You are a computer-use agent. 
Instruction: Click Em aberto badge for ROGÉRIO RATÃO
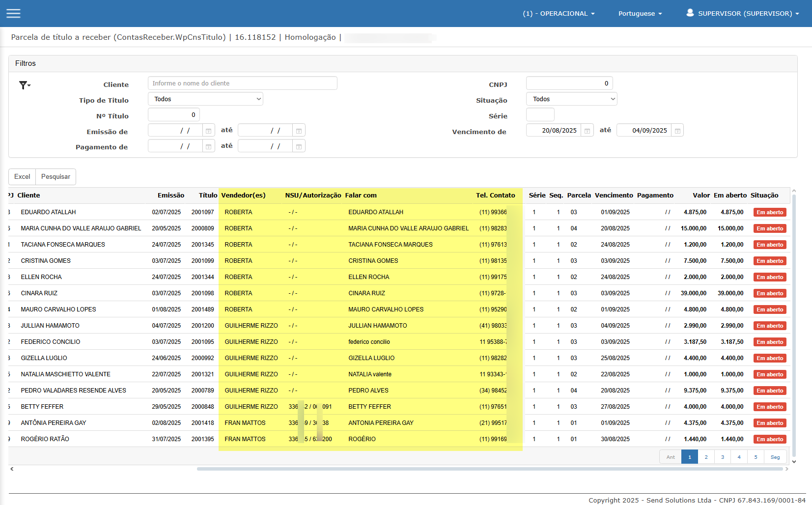tap(770, 439)
